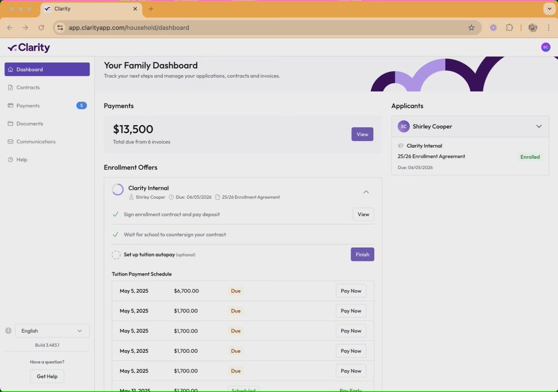Click the browser back arrow
This screenshot has height=392, width=558.
[10, 27]
